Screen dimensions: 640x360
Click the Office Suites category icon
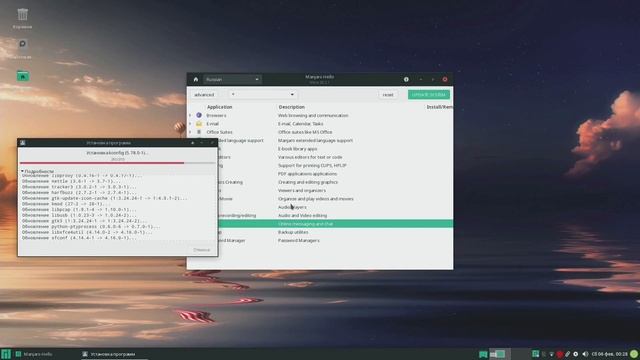(x=199, y=132)
